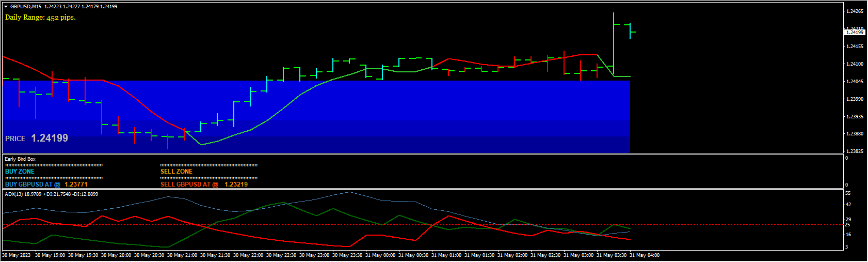Select the 1.23825 price axis label
868x262 pixels.
pos(855,151)
